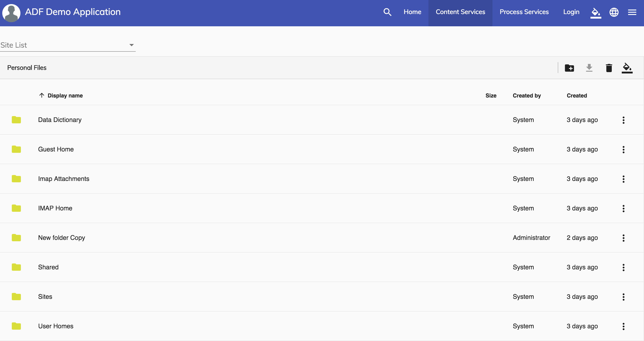
Task: Click the delete (trash) icon in toolbar
Action: [609, 68]
